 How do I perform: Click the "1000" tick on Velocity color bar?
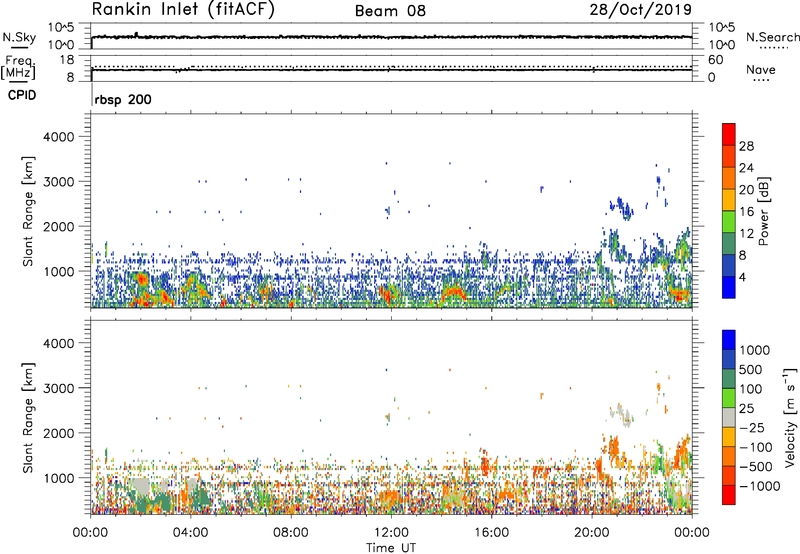click(754, 350)
